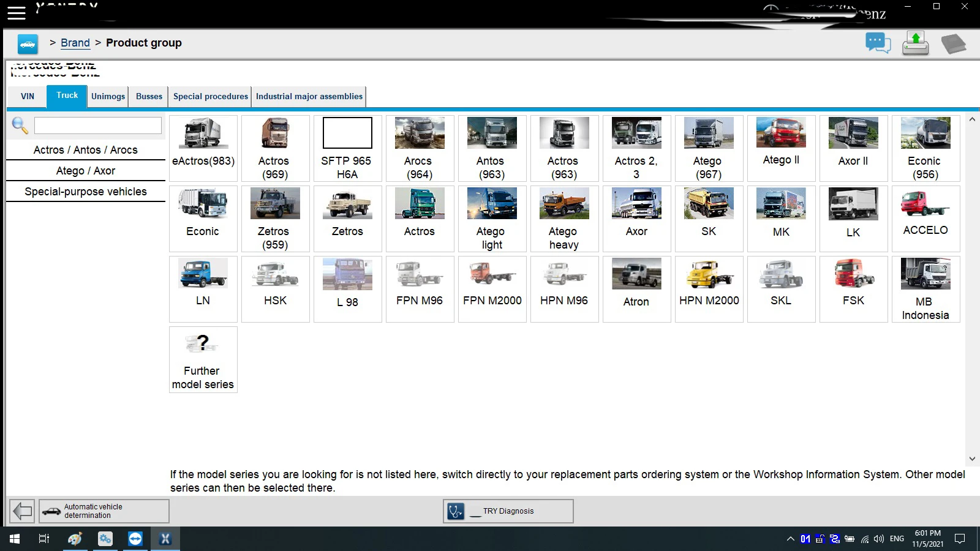Open the MB Indonesia model series
The image size is (980, 551).
point(926,289)
